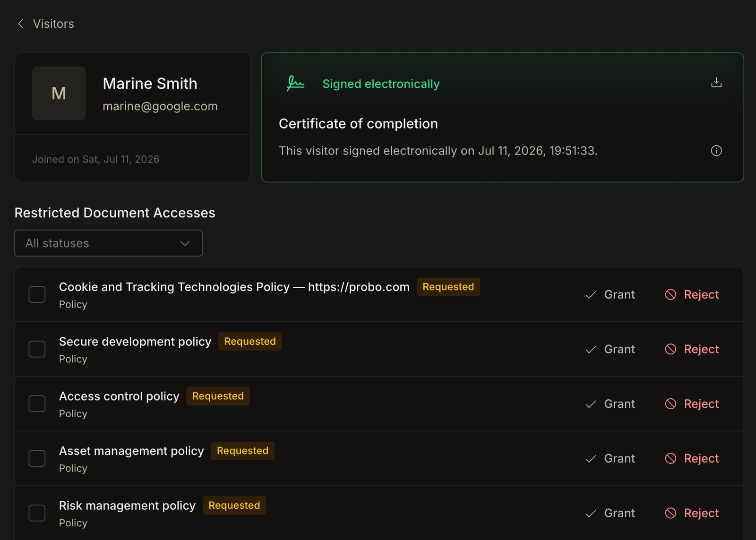
Task: Tick the Secure development policy checkbox
Action: pyautogui.click(x=37, y=349)
